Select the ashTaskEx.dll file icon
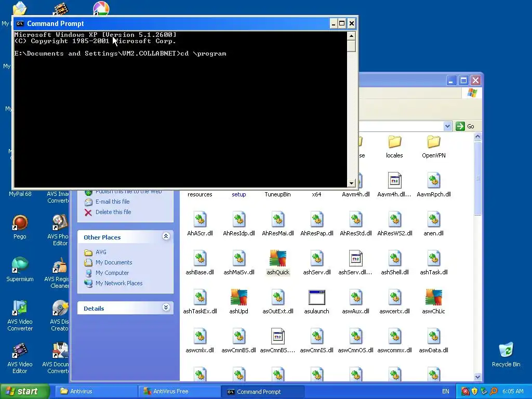 [200, 298]
